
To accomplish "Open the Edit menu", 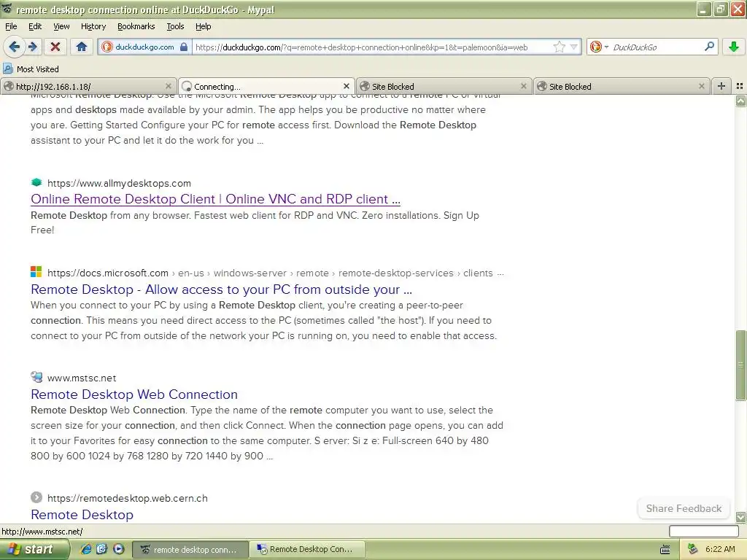I will (x=35, y=26).
